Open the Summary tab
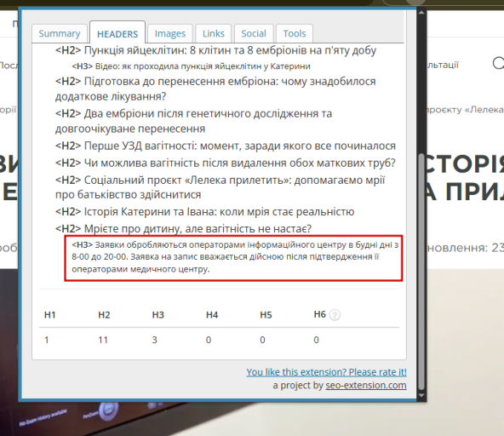Image resolution: width=504 pixels, height=436 pixels. 60,33
